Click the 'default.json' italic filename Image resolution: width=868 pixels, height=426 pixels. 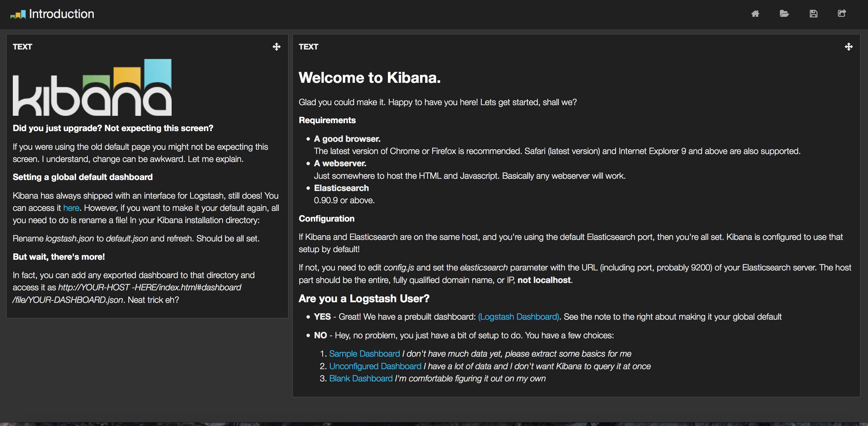127,239
